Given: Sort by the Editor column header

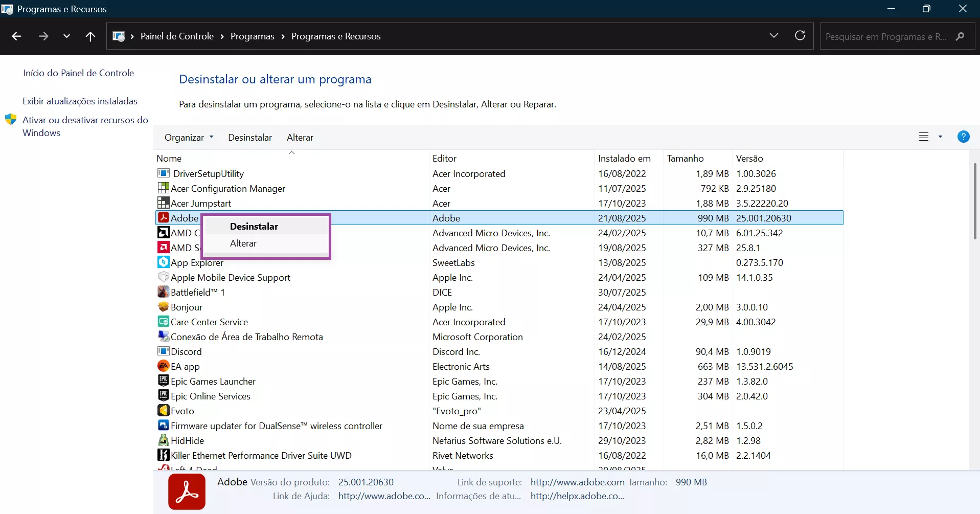Looking at the screenshot, I should click(x=512, y=158).
